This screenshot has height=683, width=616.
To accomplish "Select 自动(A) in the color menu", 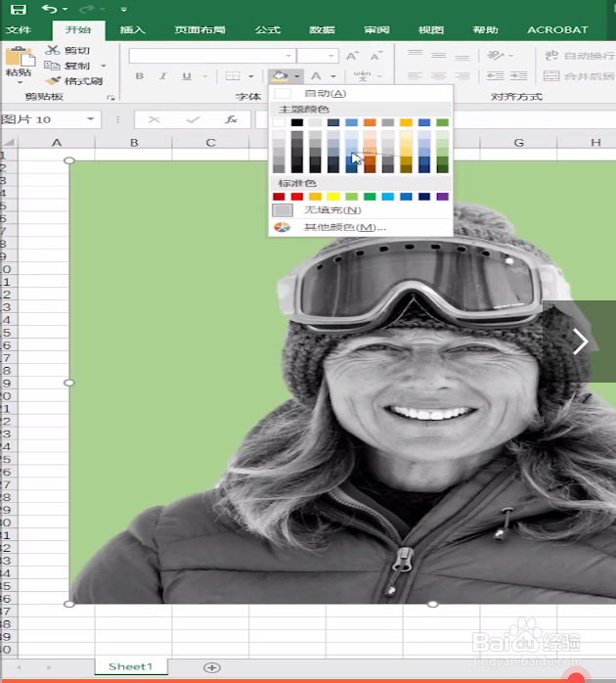I will (361, 93).
